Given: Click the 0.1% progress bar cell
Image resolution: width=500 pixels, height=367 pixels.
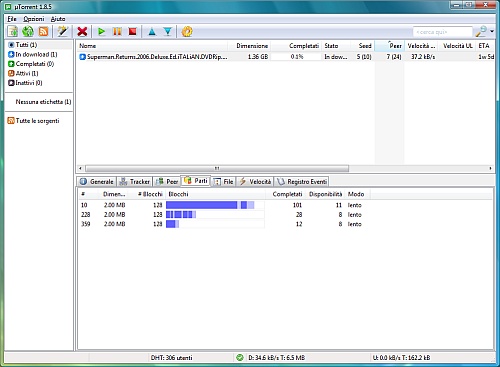Looking at the screenshot, I should pos(296,57).
